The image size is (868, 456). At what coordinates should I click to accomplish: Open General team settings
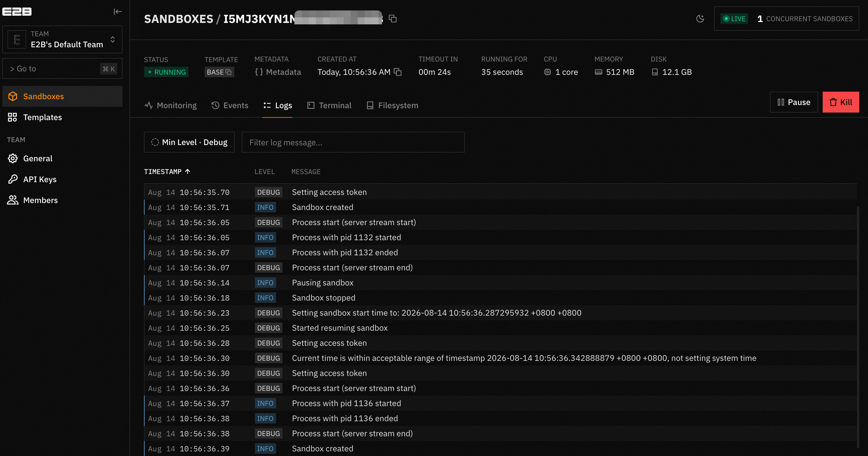(62, 158)
